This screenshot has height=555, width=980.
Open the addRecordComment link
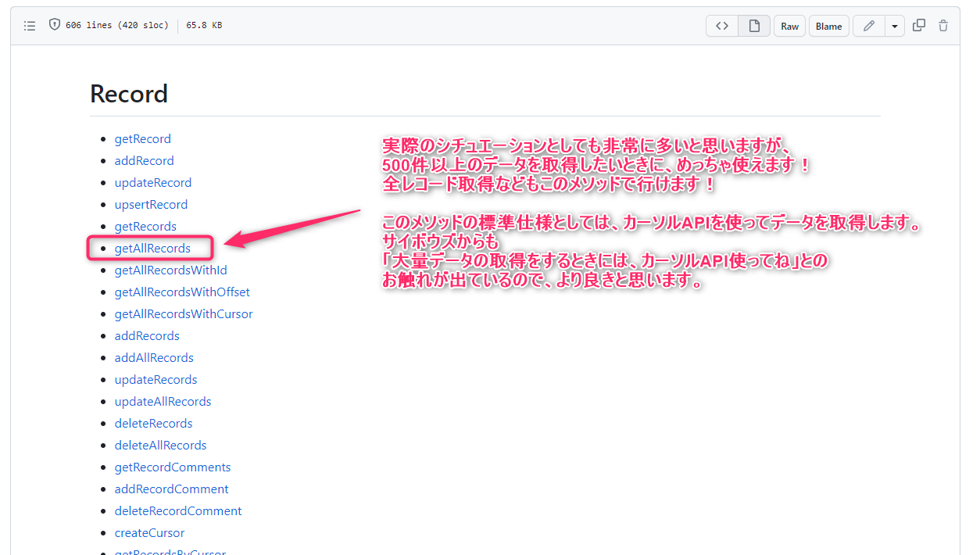point(171,489)
